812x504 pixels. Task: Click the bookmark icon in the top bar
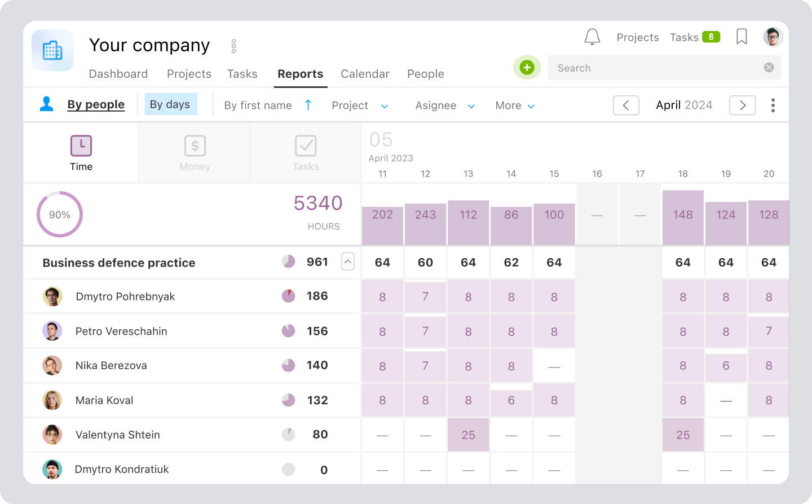pos(742,36)
